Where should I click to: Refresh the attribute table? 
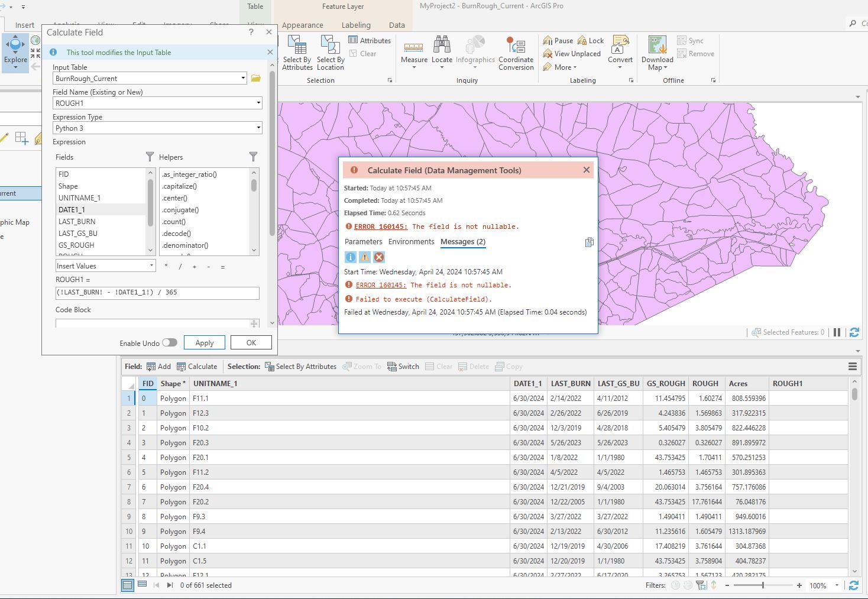[x=854, y=585]
